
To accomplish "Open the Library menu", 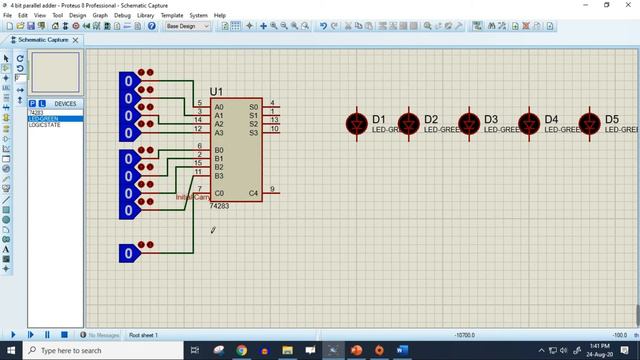I will click(145, 15).
